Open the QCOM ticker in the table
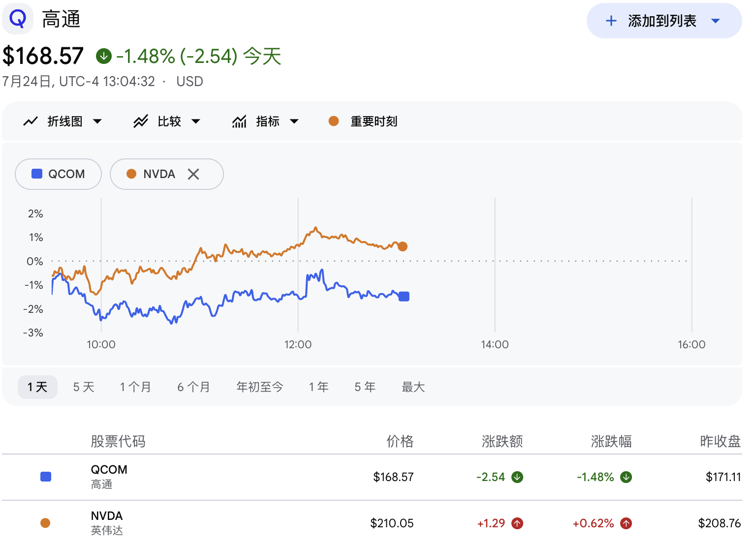 109,470
